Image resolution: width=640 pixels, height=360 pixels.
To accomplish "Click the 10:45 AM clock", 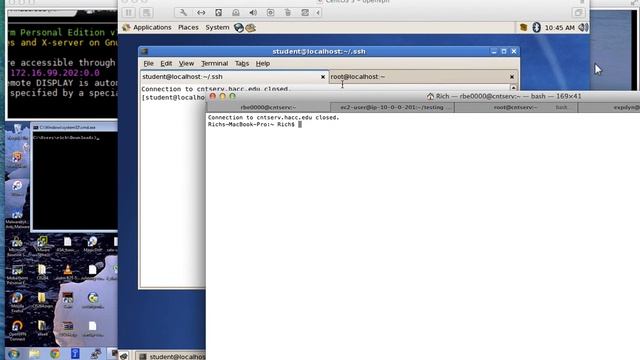I will point(560,28).
